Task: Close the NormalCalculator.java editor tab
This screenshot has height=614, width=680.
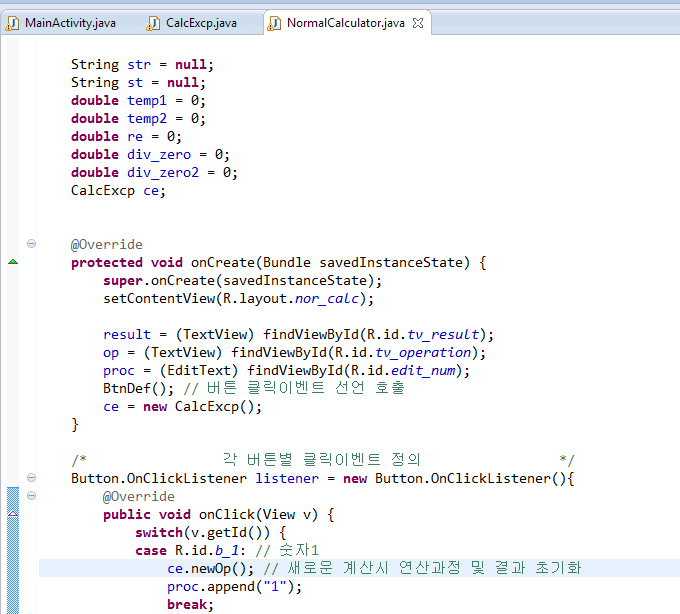Action: click(x=418, y=23)
